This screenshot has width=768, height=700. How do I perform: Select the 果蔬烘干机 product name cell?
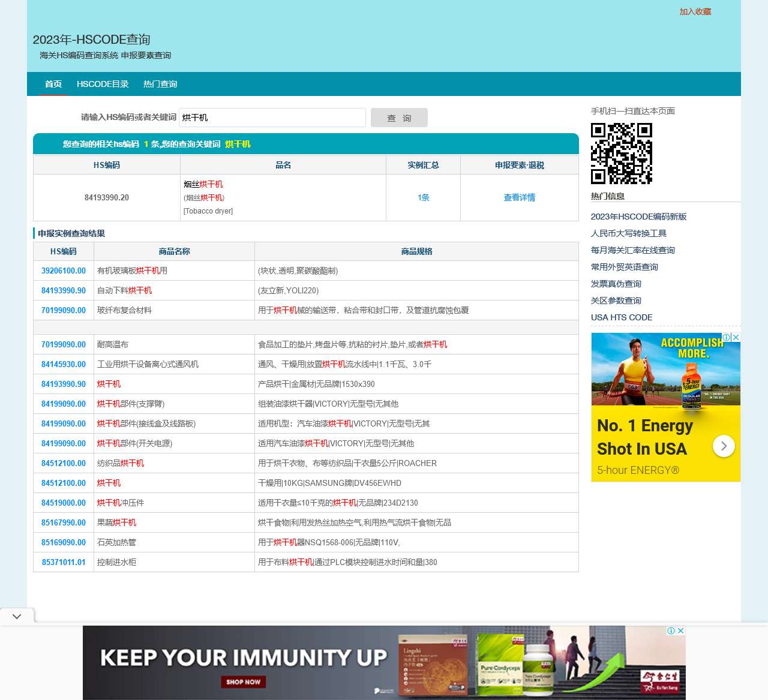(x=174, y=522)
